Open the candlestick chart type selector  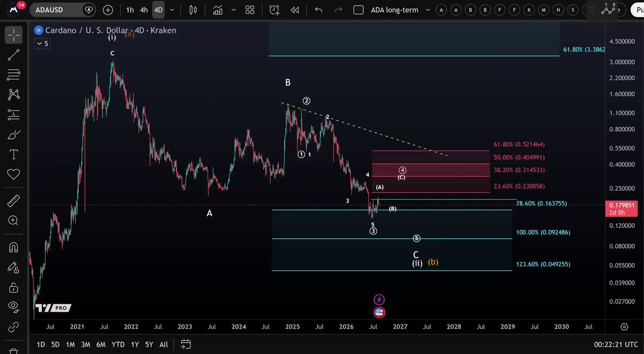click(x=194, y=10)
